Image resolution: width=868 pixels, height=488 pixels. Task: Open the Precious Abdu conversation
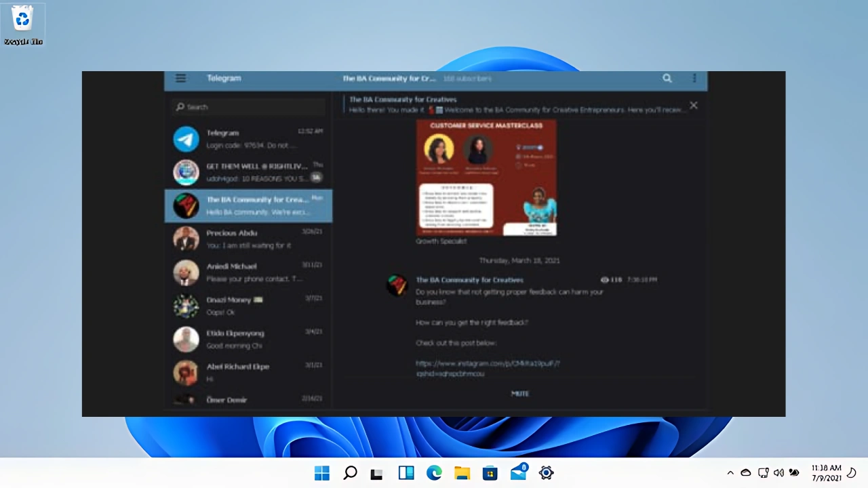point(249,239)
